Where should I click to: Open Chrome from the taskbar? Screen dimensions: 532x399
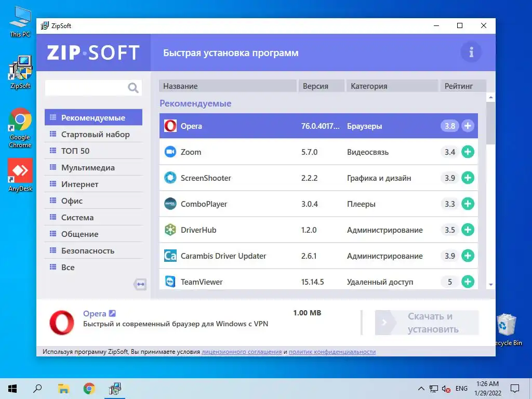(89, 389)
